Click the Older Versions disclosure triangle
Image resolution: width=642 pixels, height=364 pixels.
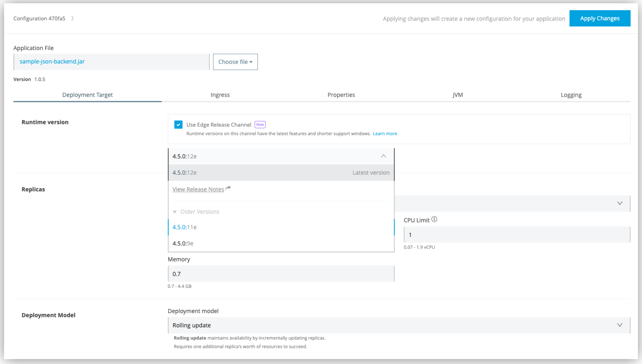[175, 212]
